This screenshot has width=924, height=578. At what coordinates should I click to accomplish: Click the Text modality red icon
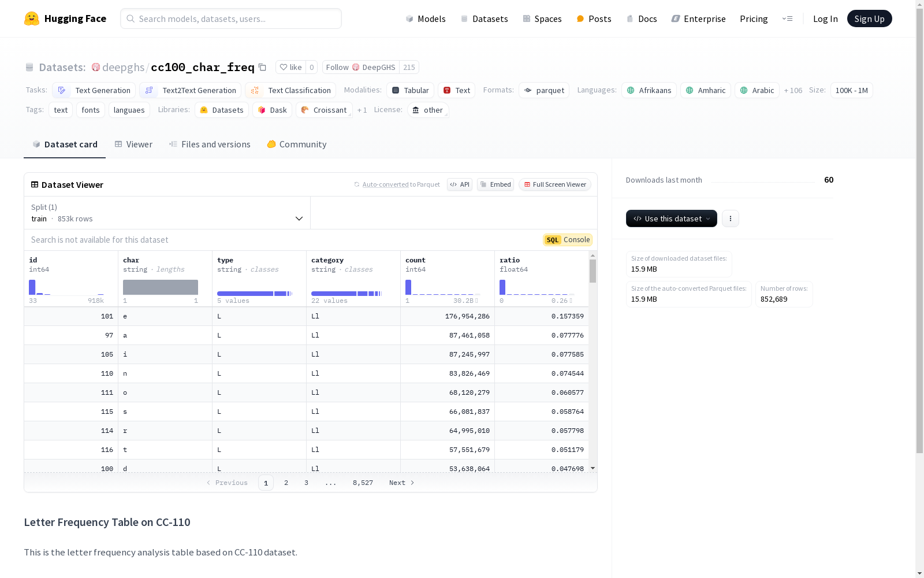click(447, 90)
